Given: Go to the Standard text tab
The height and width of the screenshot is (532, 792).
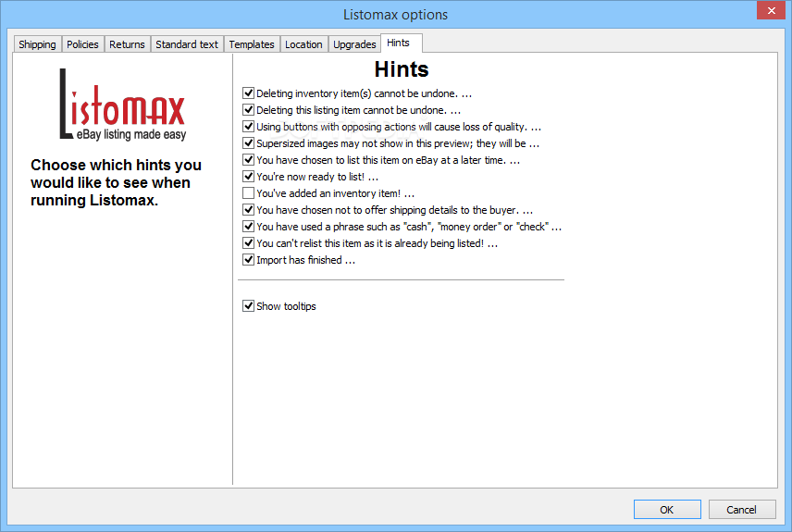Looking at the screenshot, I should pyautogui.click(x=187, y=44).
